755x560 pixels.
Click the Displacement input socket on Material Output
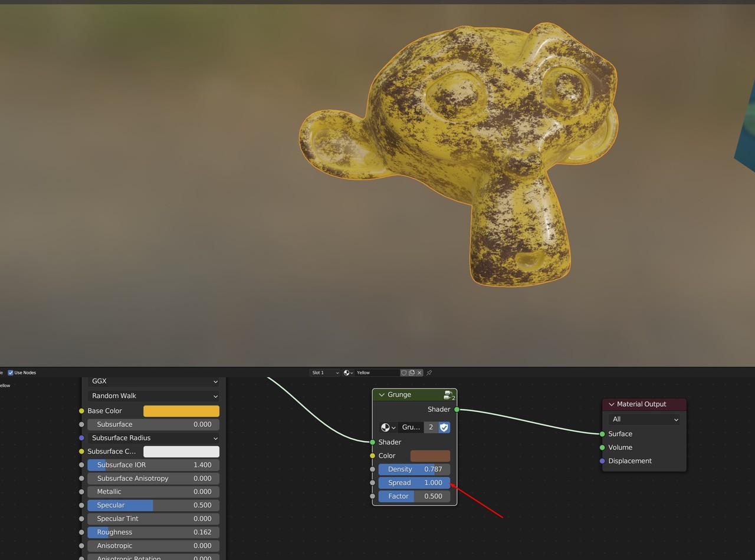(x=601, y=460)
